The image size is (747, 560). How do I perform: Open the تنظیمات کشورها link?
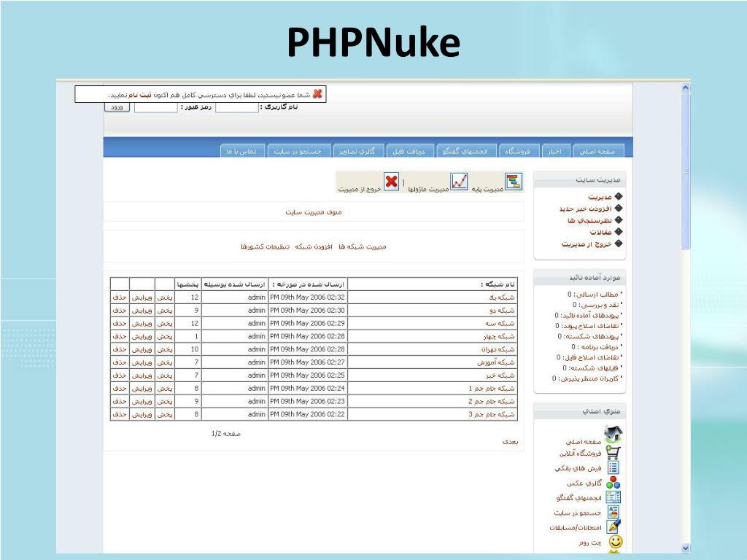click(x=265, y=246)
